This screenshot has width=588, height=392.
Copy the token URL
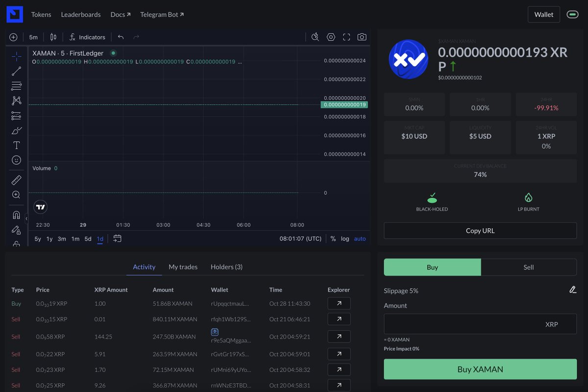[x=480, y=231]
